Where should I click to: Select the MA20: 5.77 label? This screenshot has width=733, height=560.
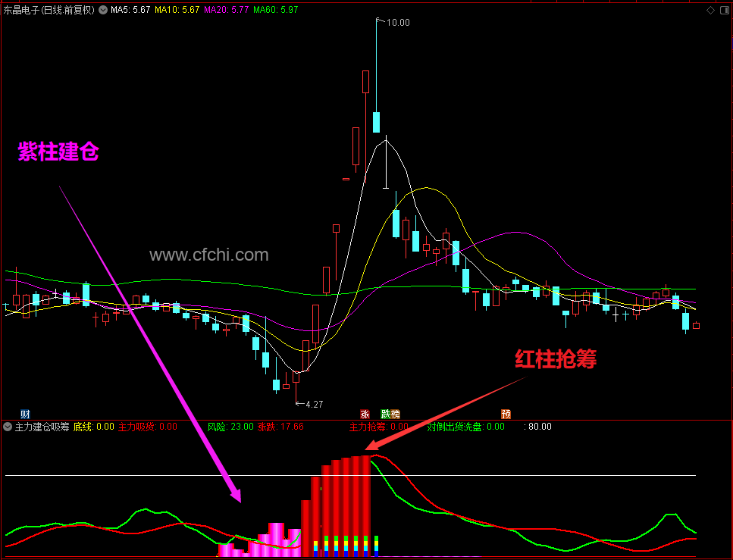(x=226, y=10)
